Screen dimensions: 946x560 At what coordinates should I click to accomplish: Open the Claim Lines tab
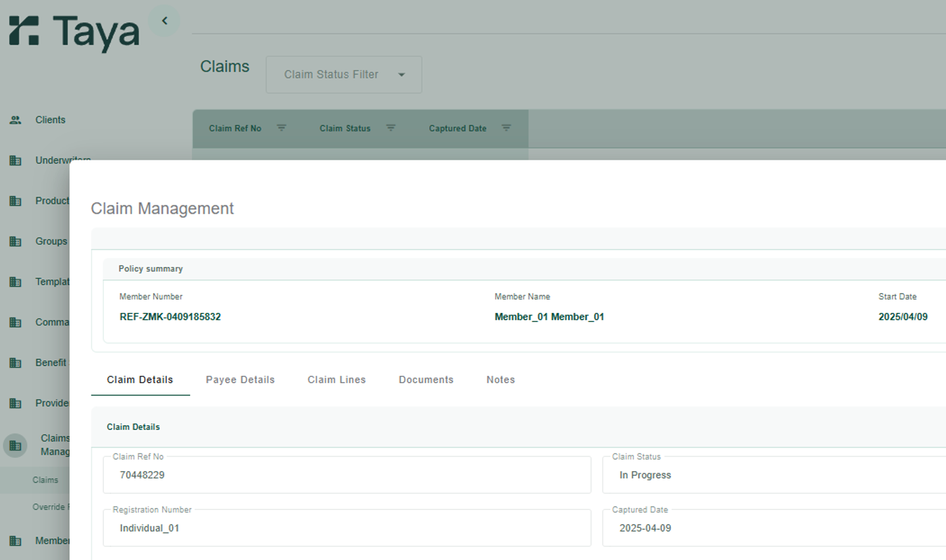point(336,380)
